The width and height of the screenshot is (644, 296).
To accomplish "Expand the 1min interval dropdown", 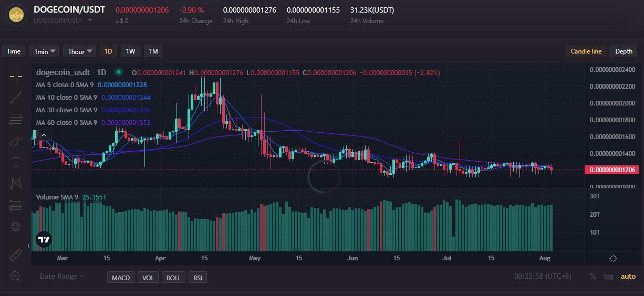I will (44, 51).
